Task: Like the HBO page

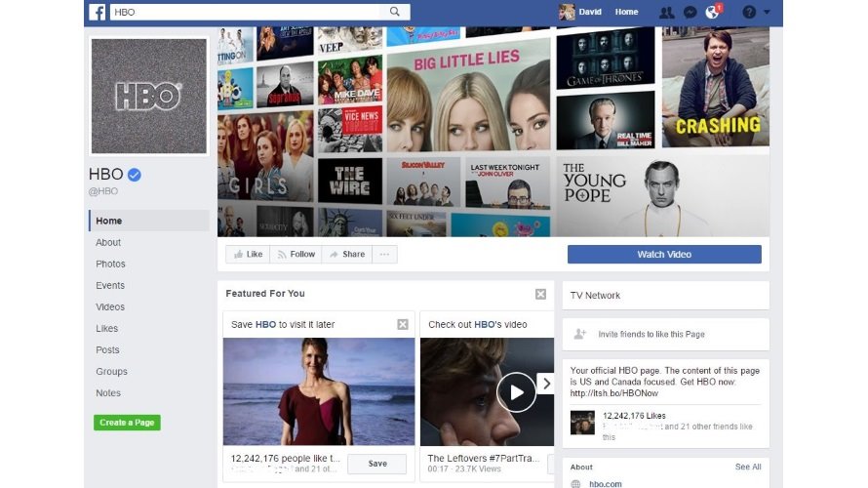Action: pyautogui.click(x=248, y=254)
